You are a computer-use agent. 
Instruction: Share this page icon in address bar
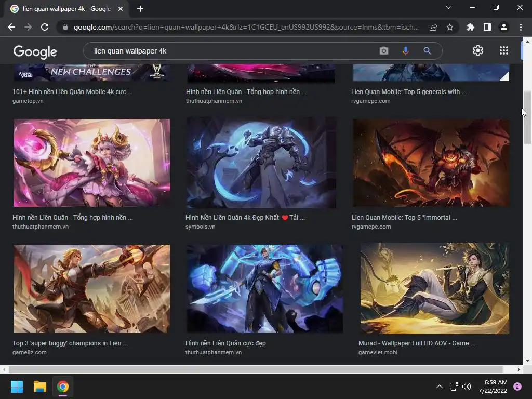(x=433, y=27)
